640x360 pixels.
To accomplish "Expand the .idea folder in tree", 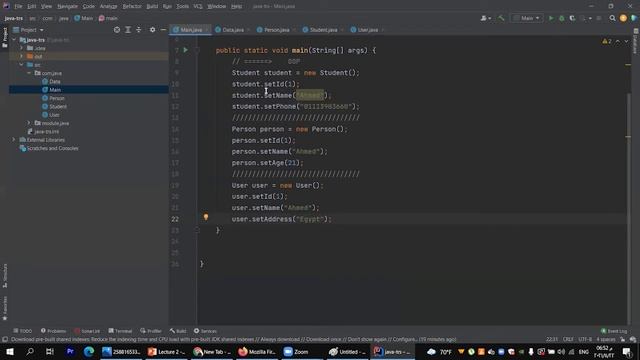I will (22, 48).
